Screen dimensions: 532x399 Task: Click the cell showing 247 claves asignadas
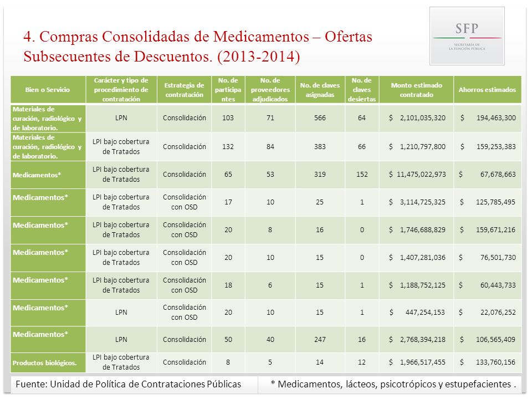click(x=320, y=340)
